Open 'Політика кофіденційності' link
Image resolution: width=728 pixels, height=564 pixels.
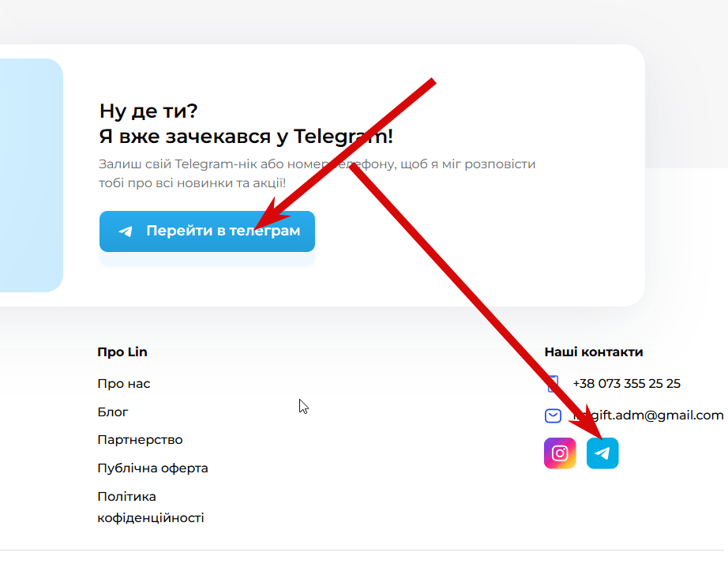pos(151,507)
